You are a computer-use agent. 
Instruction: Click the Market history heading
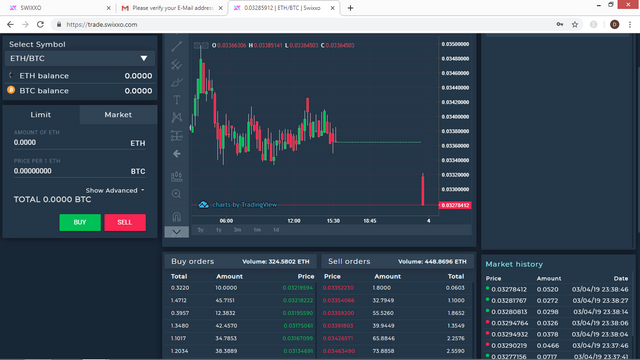click(x=514, y=264)
